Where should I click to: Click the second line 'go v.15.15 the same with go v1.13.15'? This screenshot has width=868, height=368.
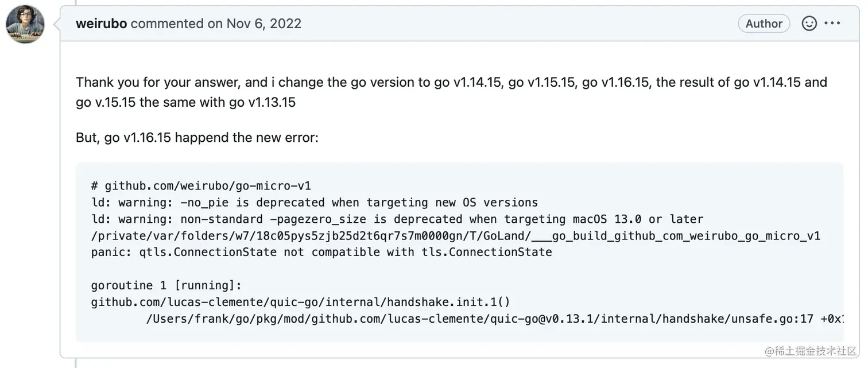coord(185,103)
